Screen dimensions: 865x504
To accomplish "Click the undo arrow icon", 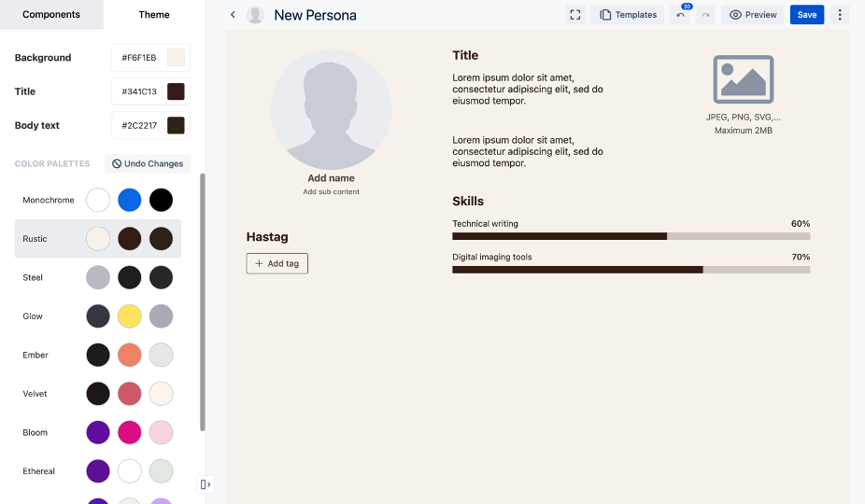I will click(x=679, y=16).
